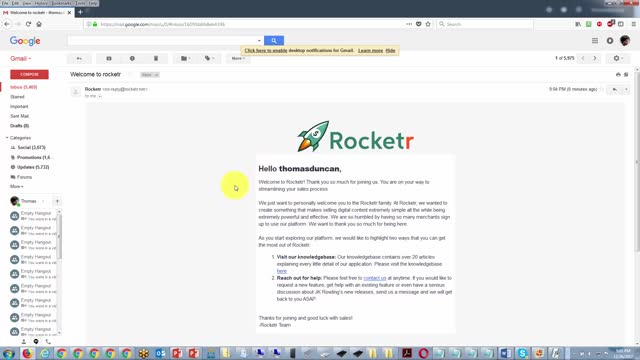The image size is (640, 360).
Task: Open the Labels tag dropdown
Action: click(x=209, y=58)
